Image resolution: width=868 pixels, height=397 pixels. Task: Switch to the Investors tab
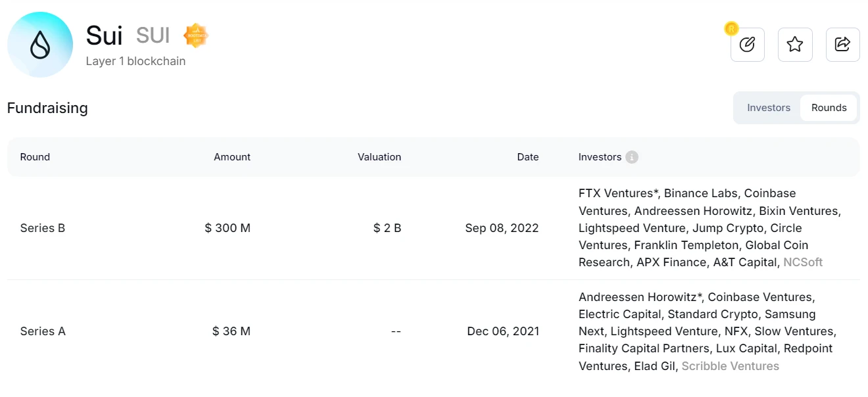click(768, 108)
